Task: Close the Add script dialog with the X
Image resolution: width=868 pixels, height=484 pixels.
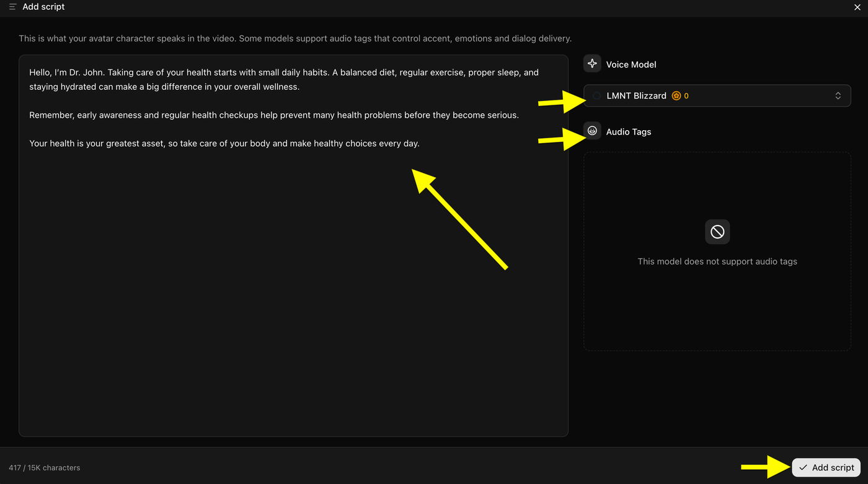Action: tap(857, 7)
